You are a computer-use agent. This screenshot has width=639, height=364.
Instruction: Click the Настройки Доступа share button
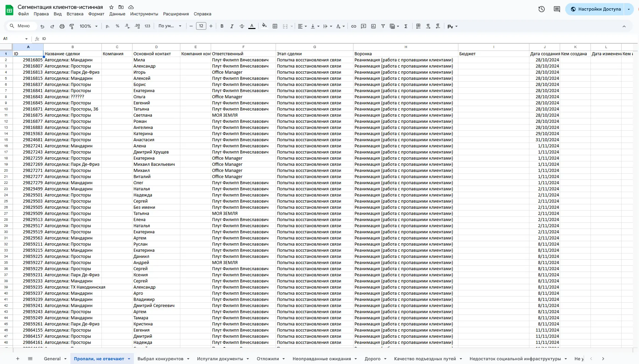(595, 9)
